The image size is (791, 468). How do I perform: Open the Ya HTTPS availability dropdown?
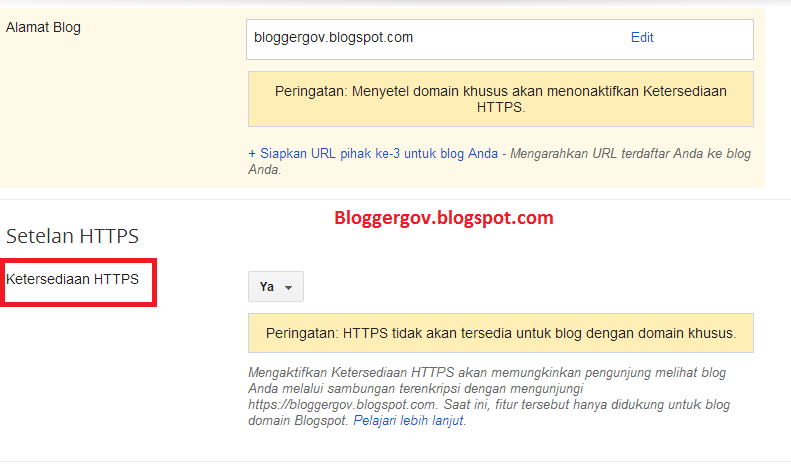click(x=275, y=286)
